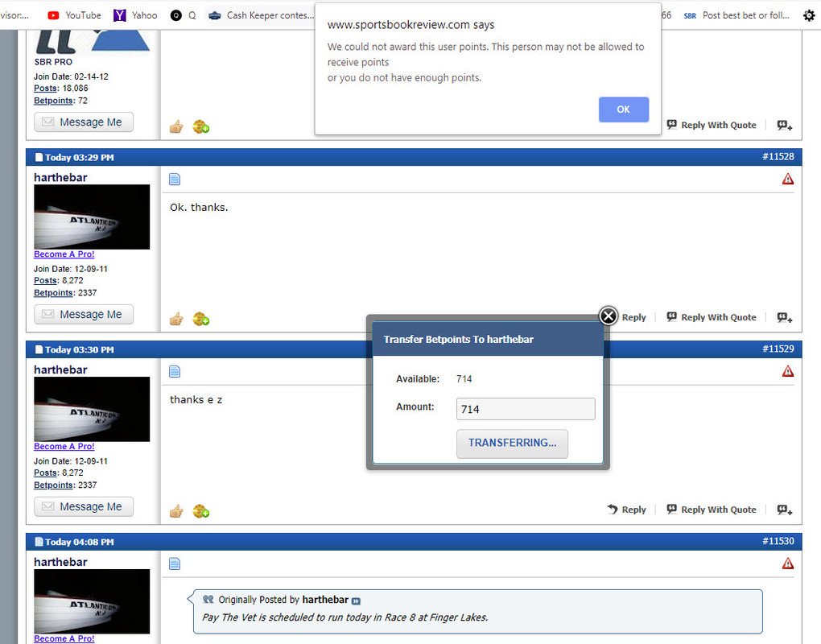Click Betpoints link in post #11529
This screenshot has width=821, height=644.
click(x=53, y=485)
